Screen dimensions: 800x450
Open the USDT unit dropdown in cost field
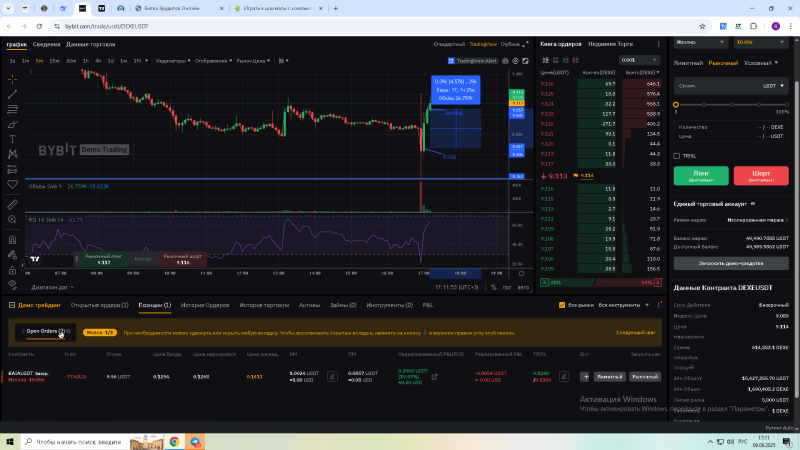coord(773,86)
